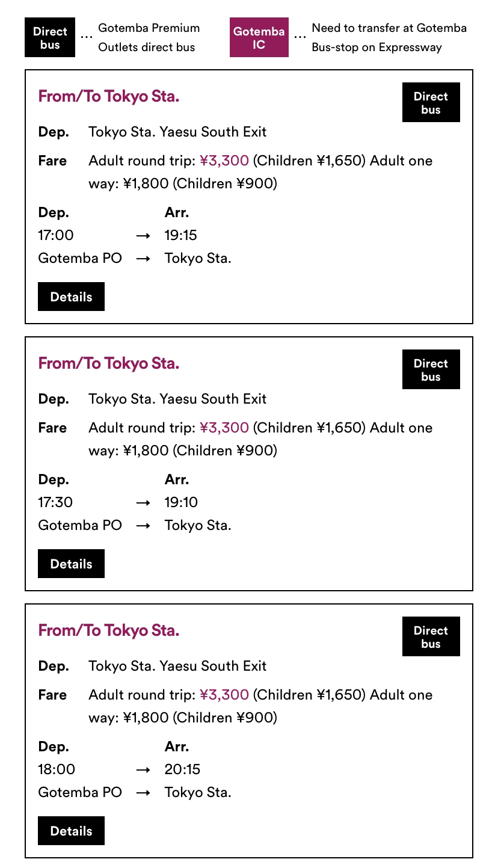
Task: Click Direct bus badge on 17:30 departure card
Action: coord(431,370)
